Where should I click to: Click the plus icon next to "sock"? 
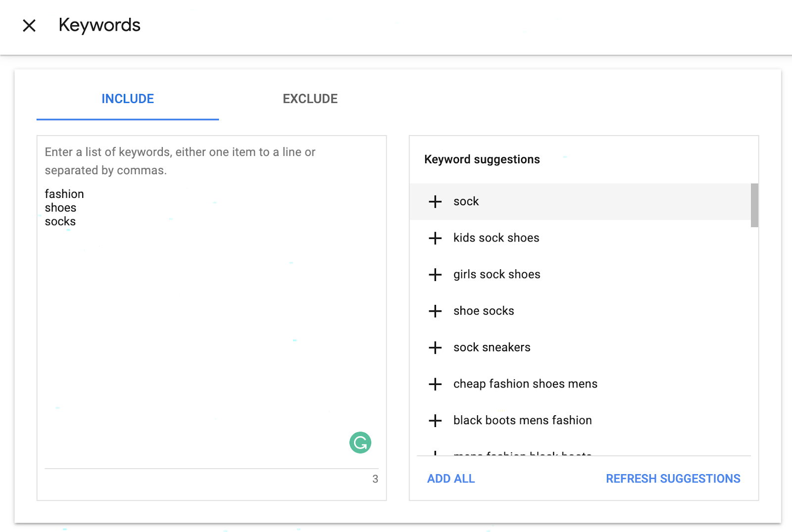click(435, 201)
